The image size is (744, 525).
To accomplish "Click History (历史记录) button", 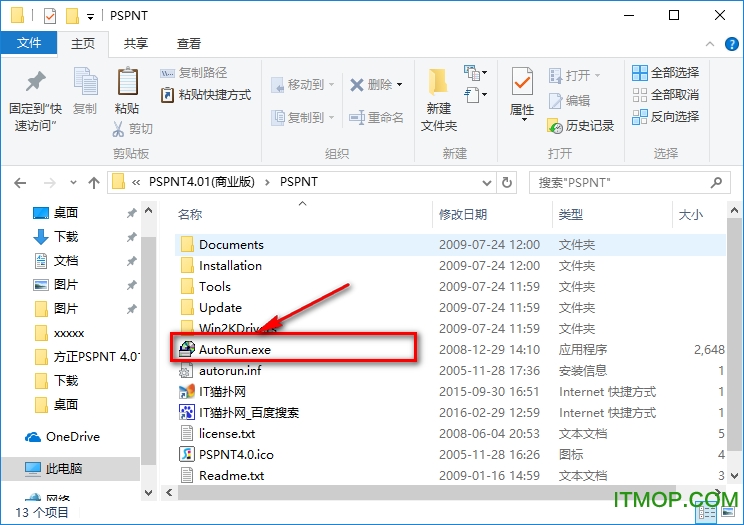I will [581, 126].
